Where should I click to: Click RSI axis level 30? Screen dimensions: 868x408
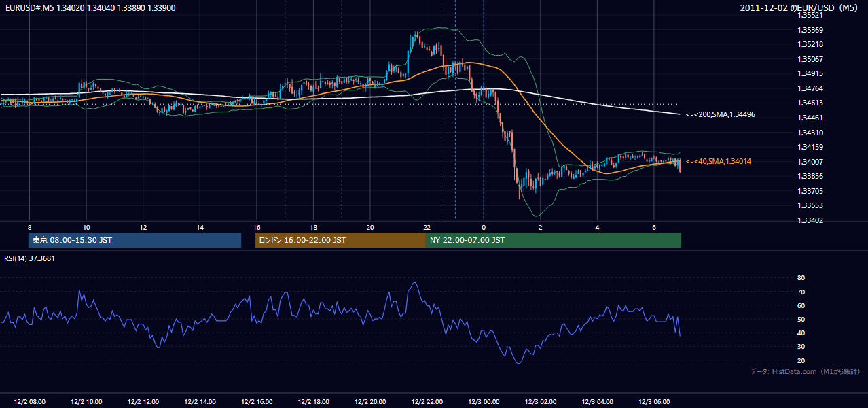pos(801,347)
